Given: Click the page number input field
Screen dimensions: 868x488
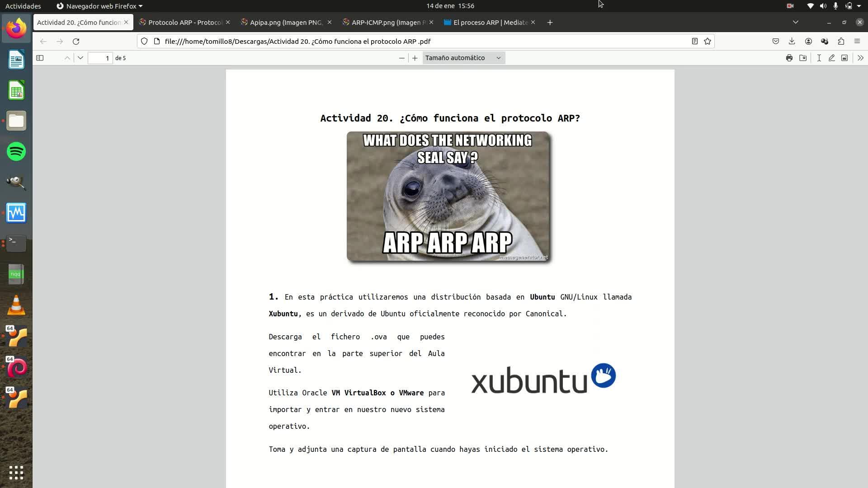Looking at the screenshot, I should [100, 58].
